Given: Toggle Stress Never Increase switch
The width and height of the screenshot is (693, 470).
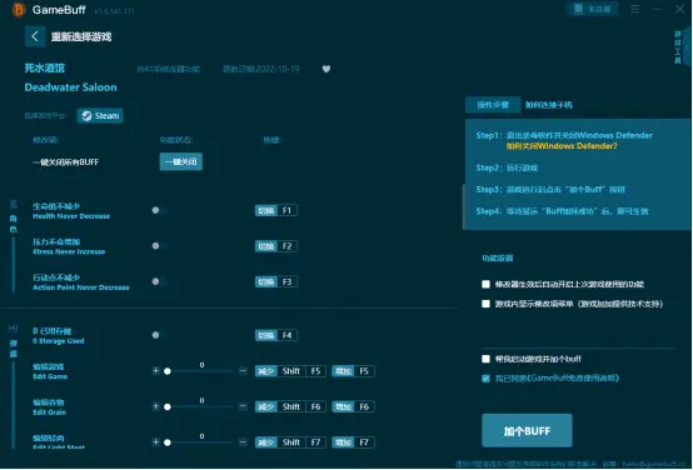Looking at the screenshot, I should pyautogui.click(x=160, y=246).
